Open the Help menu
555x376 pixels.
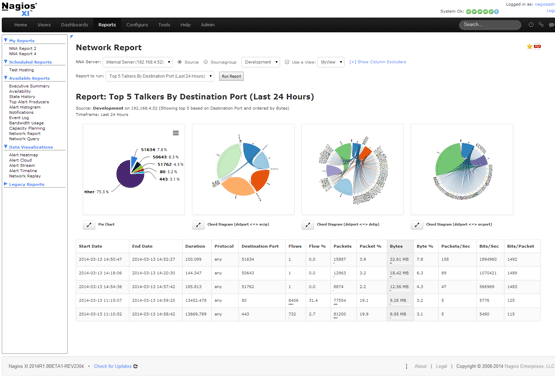pos(185,25)
